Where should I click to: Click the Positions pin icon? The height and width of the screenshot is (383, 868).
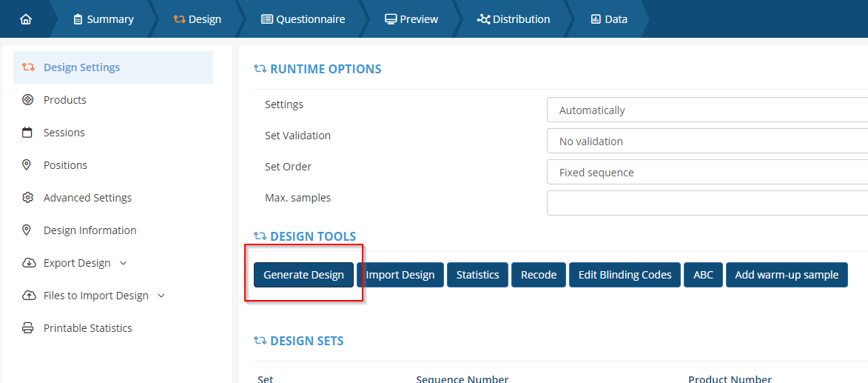28,165
